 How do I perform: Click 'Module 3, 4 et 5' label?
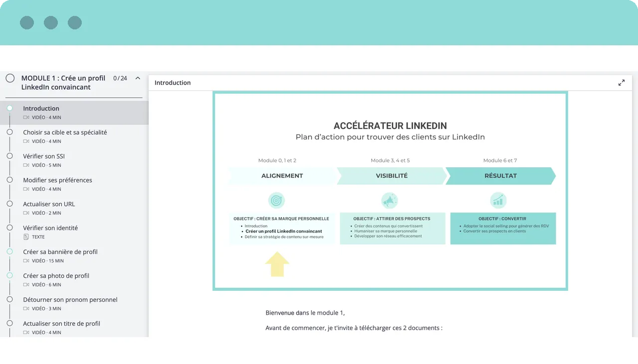point(390,160)
